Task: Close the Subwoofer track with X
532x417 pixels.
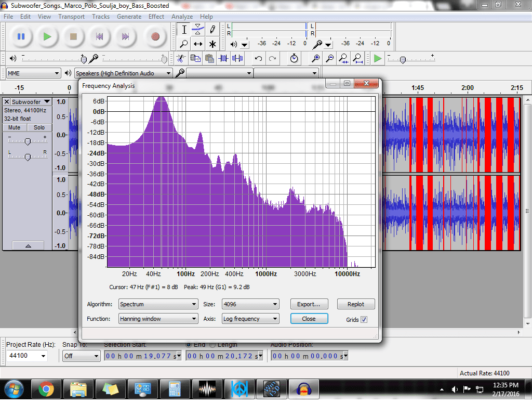Action: pos(6,101)
